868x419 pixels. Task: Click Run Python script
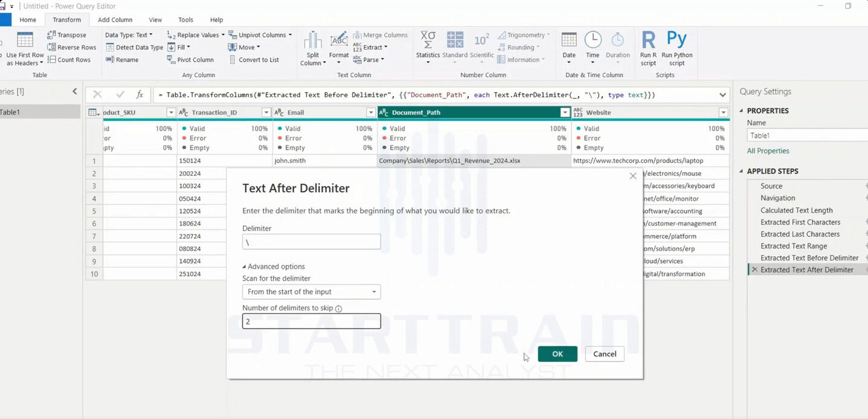point(677,49)
